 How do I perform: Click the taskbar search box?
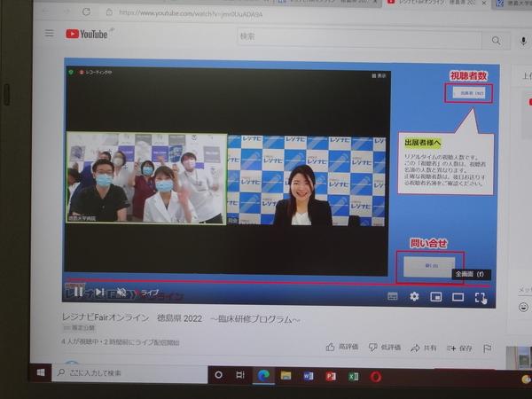[x=129, y=373]
